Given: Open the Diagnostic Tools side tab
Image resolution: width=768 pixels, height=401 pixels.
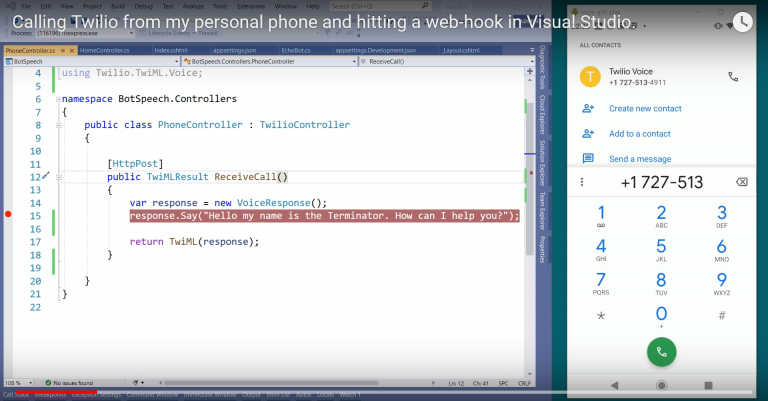Looking at the screenshot, I should click(542, 67).
